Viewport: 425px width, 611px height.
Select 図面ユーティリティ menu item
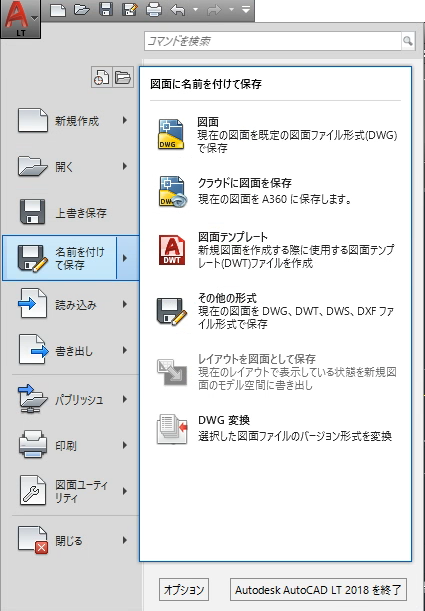pos(70,491)
